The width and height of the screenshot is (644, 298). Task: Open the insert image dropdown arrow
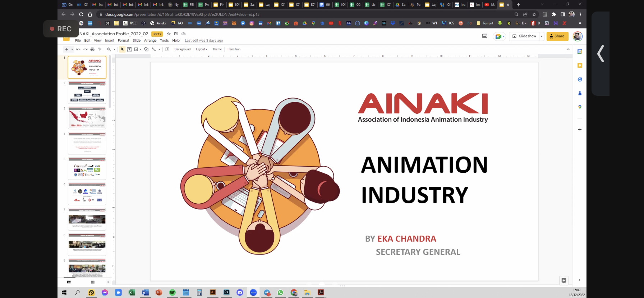tap(140, 49)
